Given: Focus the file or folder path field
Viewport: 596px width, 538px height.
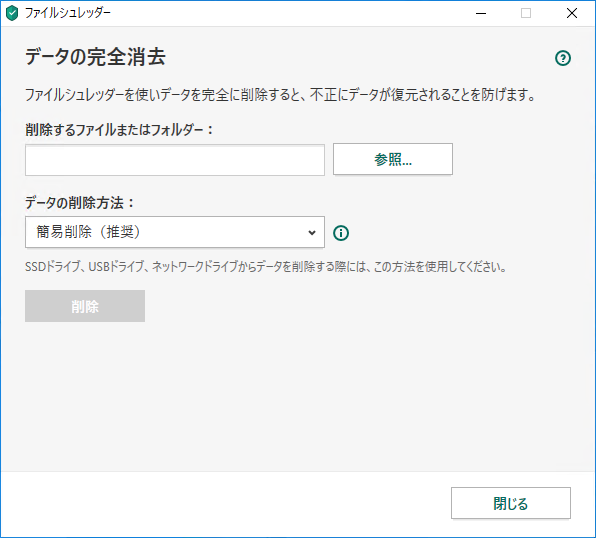Looking at the screenshot, I should [x=175, y=160].
